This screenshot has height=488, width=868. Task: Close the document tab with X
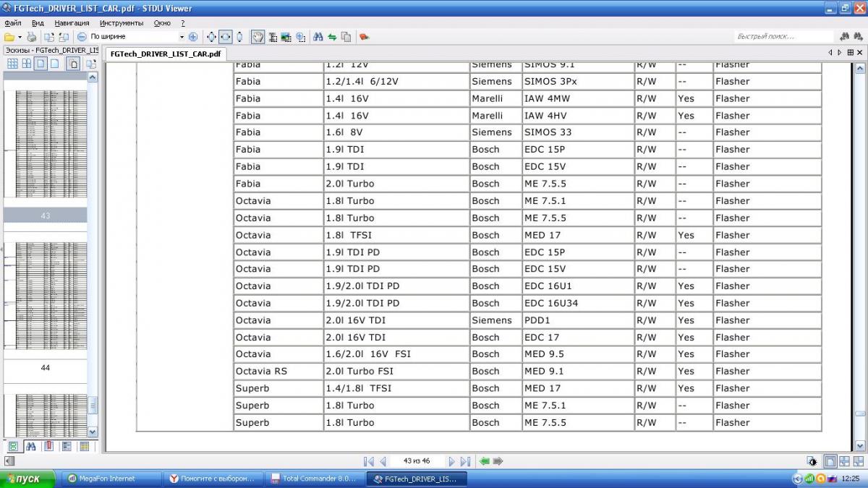(860, 52)
